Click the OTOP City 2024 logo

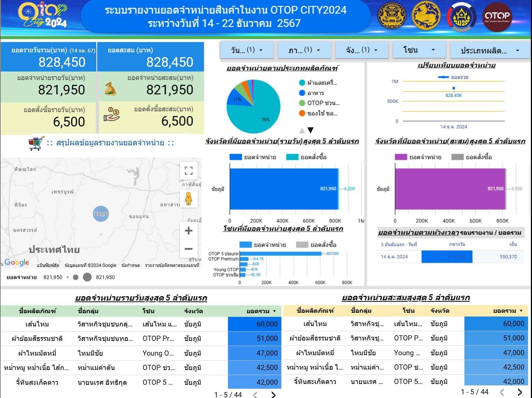43,15
